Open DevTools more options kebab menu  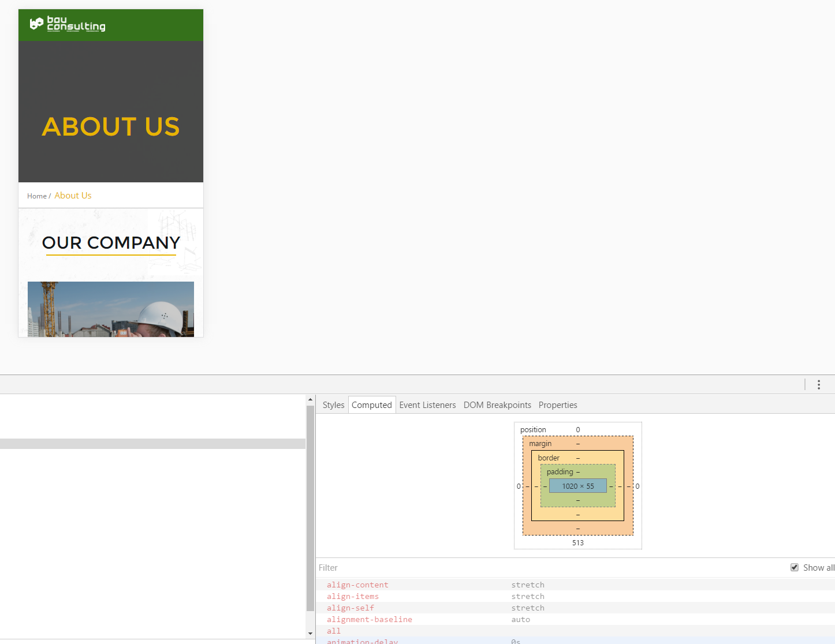click(x=819, y=385)
